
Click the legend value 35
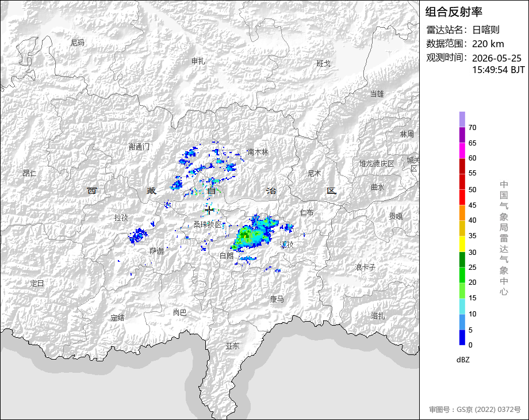click(x=472, y=236)
